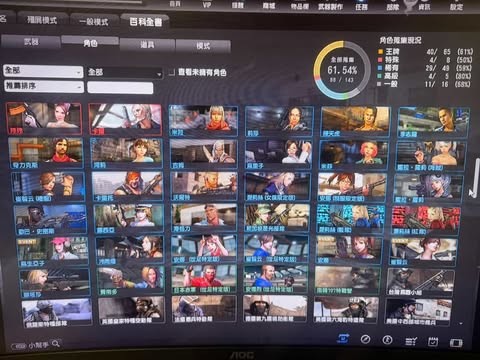Viewport: 480px width, 360px height.
Task: Select the 俄羅斯特種部隊 card
Action: [x=56, y=312]
